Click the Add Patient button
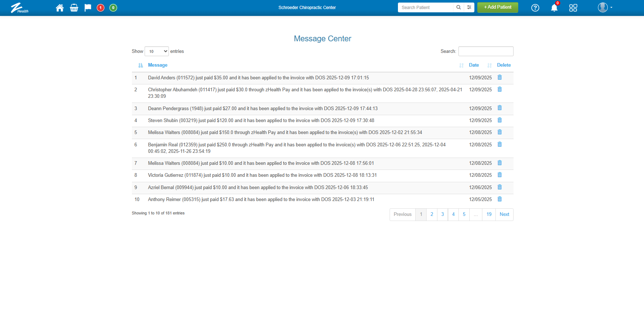Image resolution: width=644 pixels, height=330 pixels. coord(497,7)
